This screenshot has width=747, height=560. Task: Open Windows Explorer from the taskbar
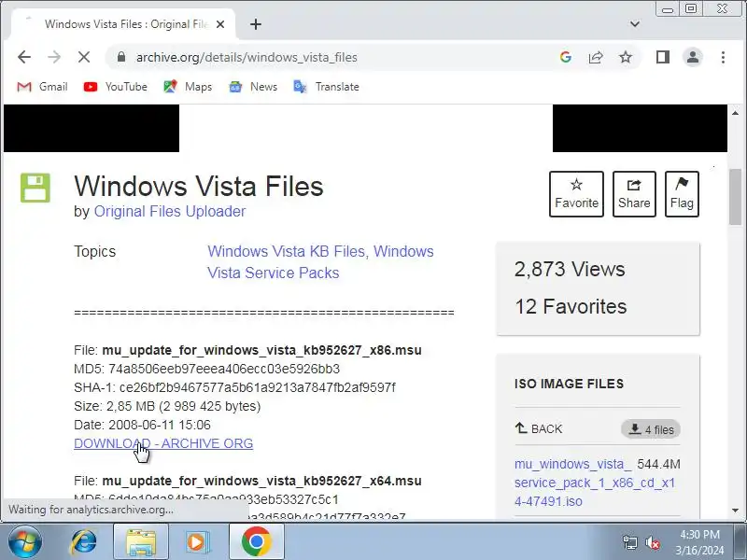pos(141,541)
